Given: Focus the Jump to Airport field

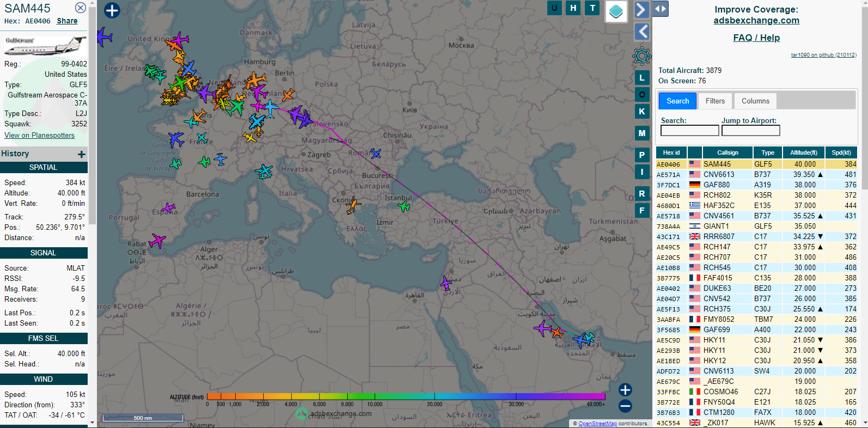Looking at the screenshot, I should [x=750, y=131].
